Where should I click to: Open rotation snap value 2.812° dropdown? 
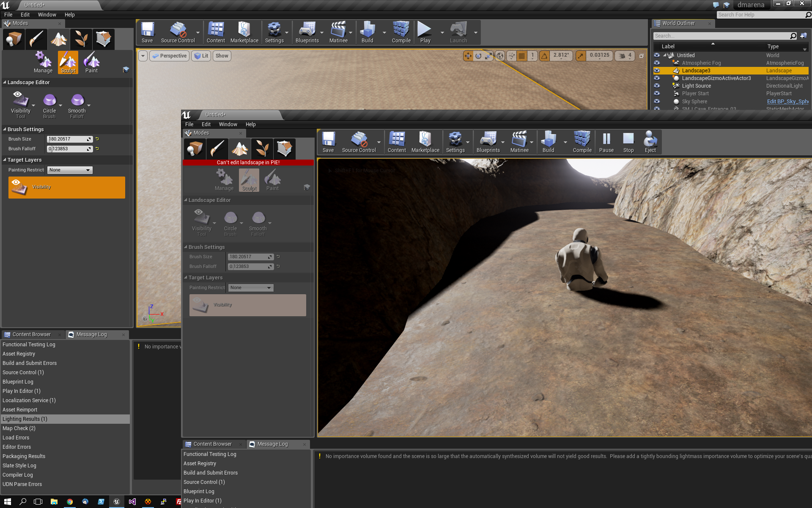561,56
